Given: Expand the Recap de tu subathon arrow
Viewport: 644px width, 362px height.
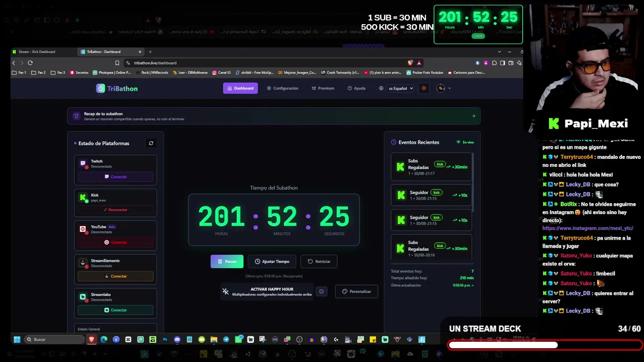Looking at the screenshot, I should 473,116.
